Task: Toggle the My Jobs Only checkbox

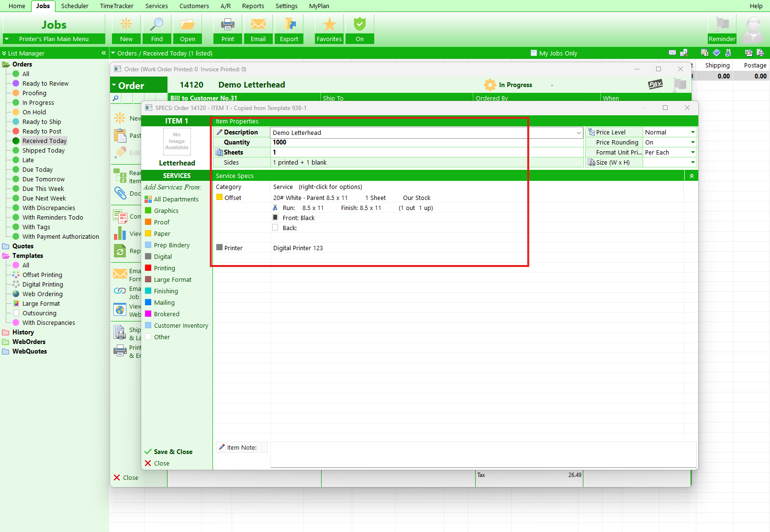Action: [x=534, y=53]
